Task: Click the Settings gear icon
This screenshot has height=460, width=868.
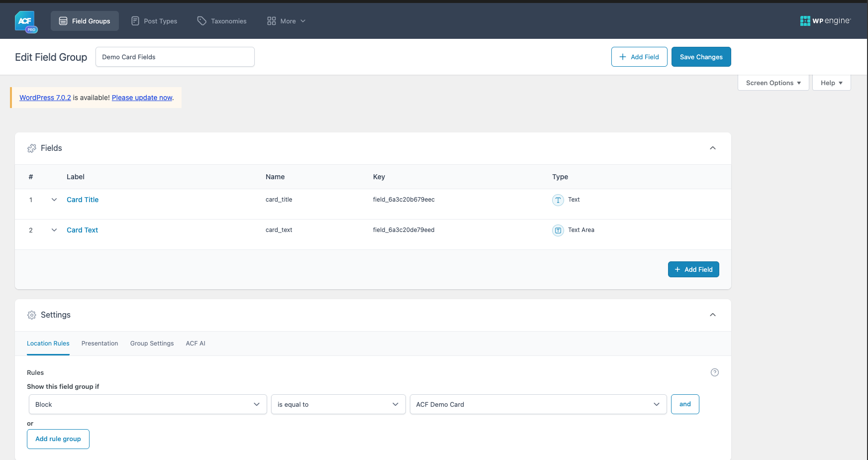Action: pos(32,315)
